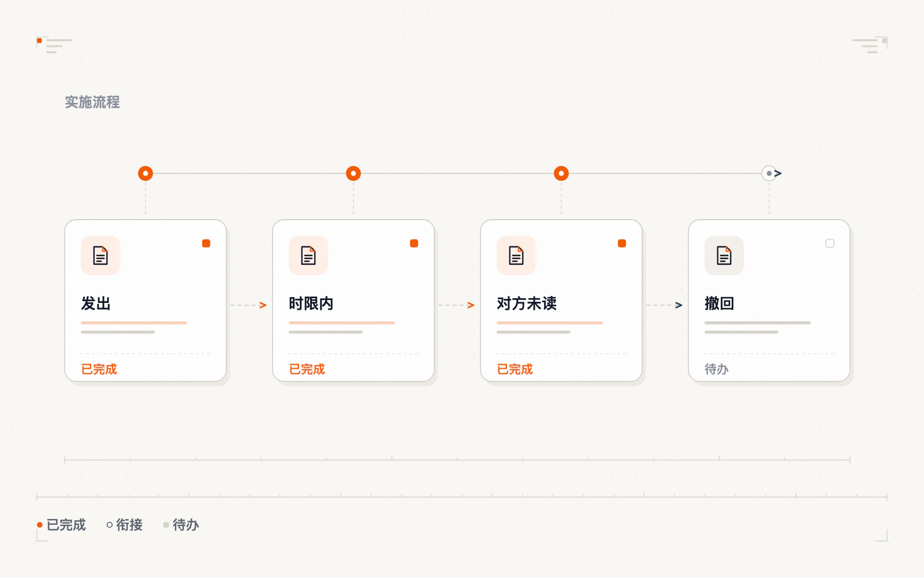This screenshot has height=578, width=924.
Task: Select the timeline marker above 时限内
Action: (353, 173)
